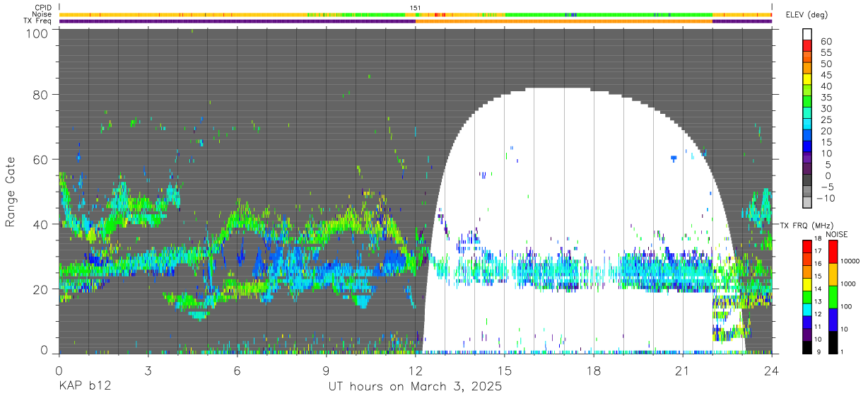868x401 pixels.
Task: Click the purple segment of TX Freq bar
Action: pyautogui.click(x=237, y=21)
